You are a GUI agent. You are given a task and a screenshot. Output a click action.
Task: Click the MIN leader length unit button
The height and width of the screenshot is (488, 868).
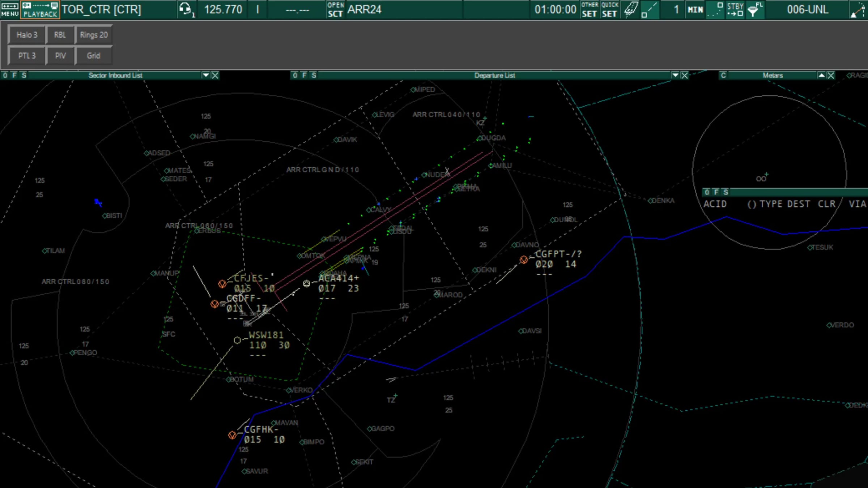[x=695, y=9]
